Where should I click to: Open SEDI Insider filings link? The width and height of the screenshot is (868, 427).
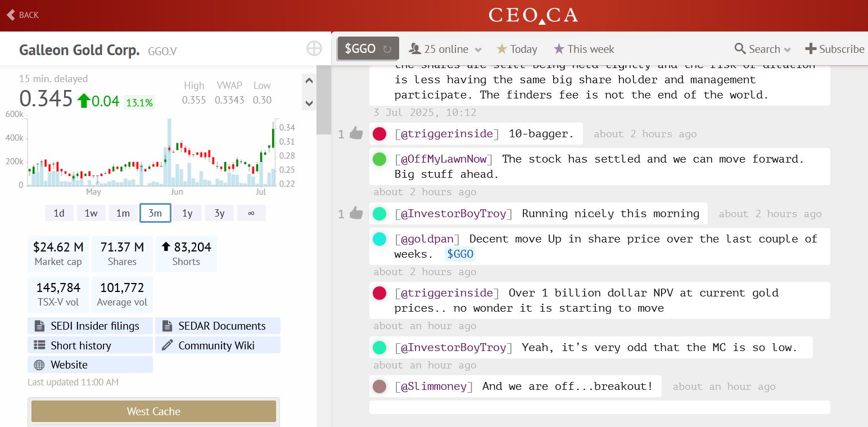(90, 326)
